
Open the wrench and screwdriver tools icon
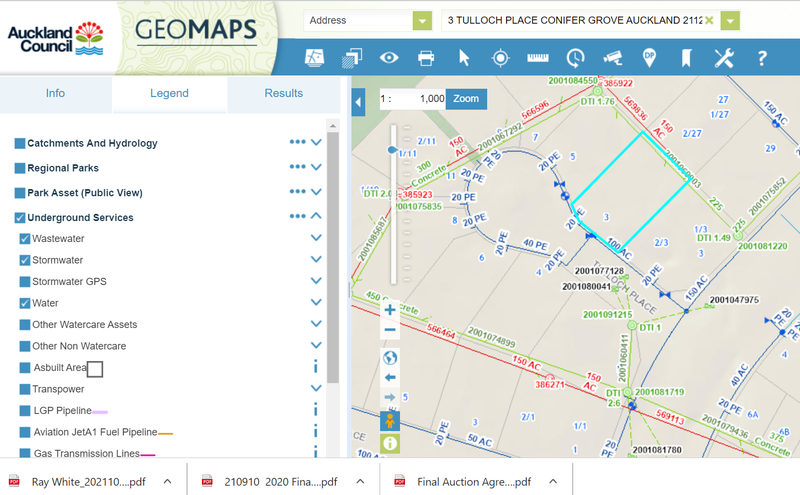(724, 58)
